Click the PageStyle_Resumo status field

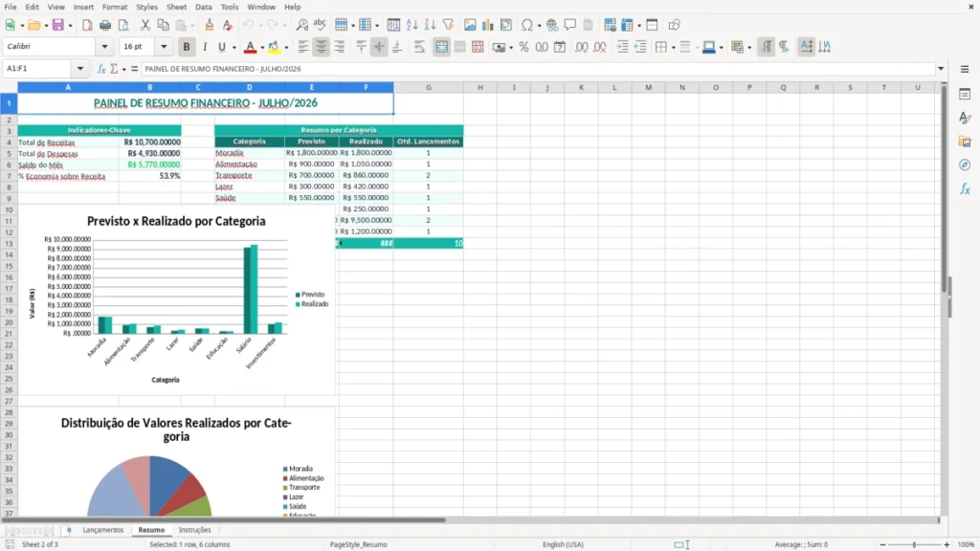point(358,544)
